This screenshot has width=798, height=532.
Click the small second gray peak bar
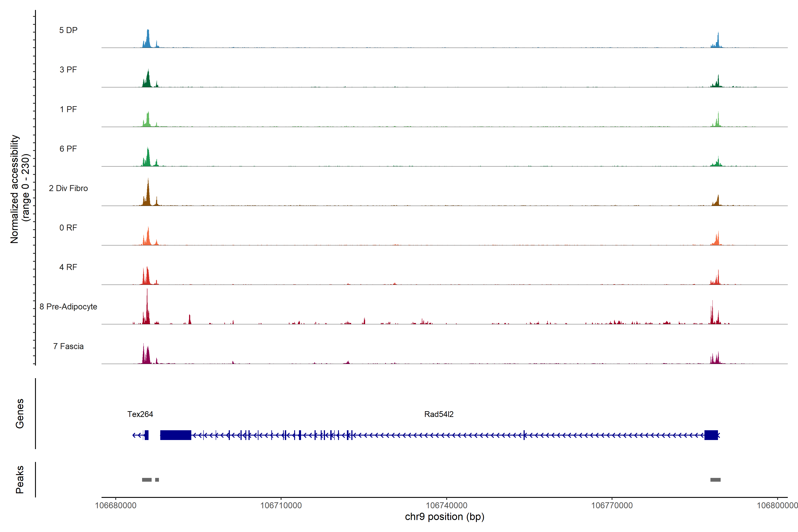(x=157, y=480)
